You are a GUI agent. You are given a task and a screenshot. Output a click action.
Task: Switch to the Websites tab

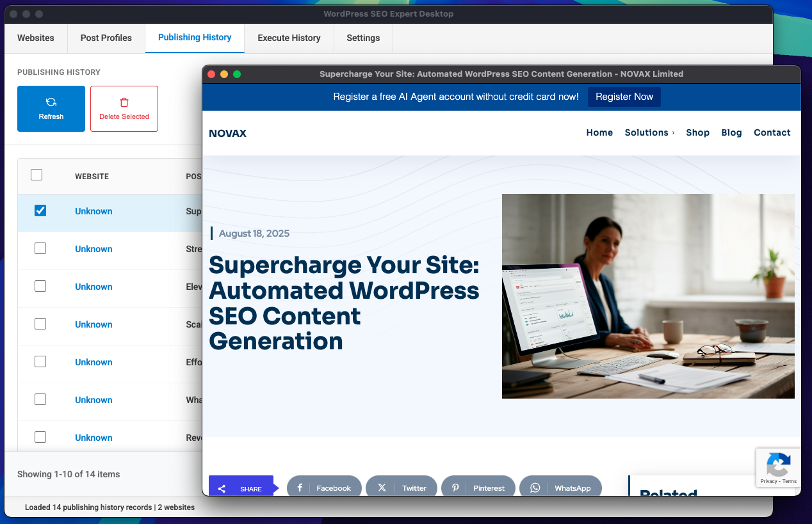(36, 38)
